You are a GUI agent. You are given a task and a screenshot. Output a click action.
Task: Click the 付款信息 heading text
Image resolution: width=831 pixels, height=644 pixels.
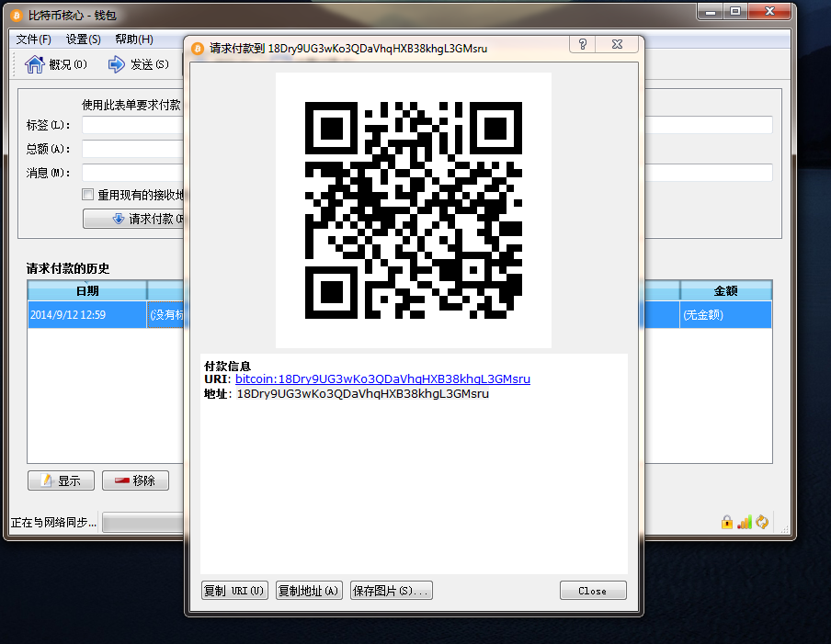(x=227, y=366)
